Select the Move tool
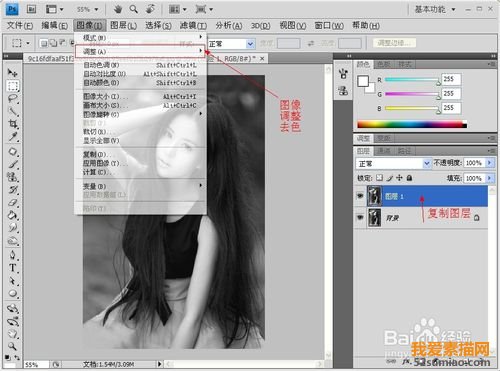 [x=13, y=72]
